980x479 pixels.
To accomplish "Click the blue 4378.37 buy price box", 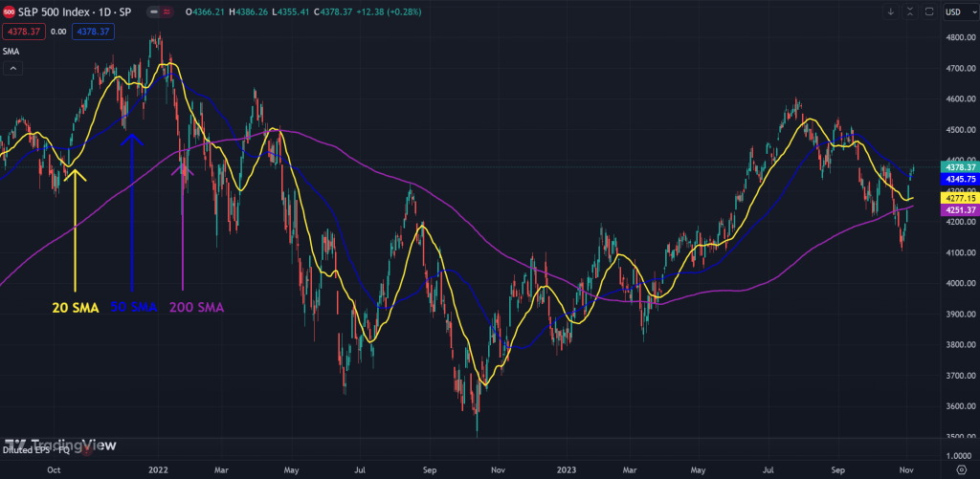I will pyautogui.click(x=93, y=32).
